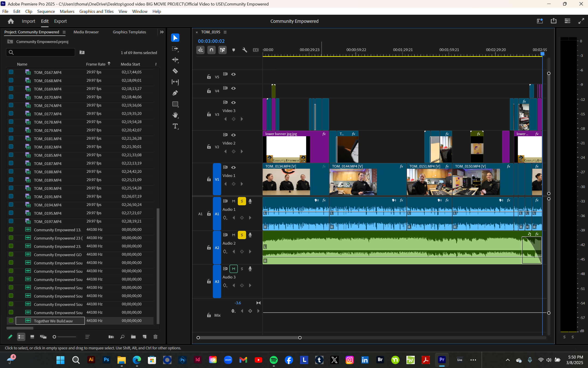
Task: Adjust the project thumbnail zoom slider
Action: pos(55,337)
